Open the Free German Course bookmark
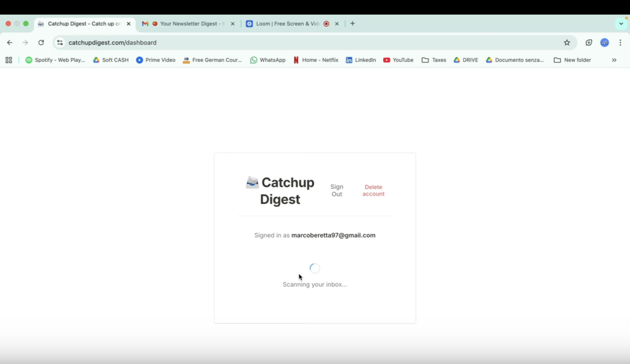 pos(212,60)
